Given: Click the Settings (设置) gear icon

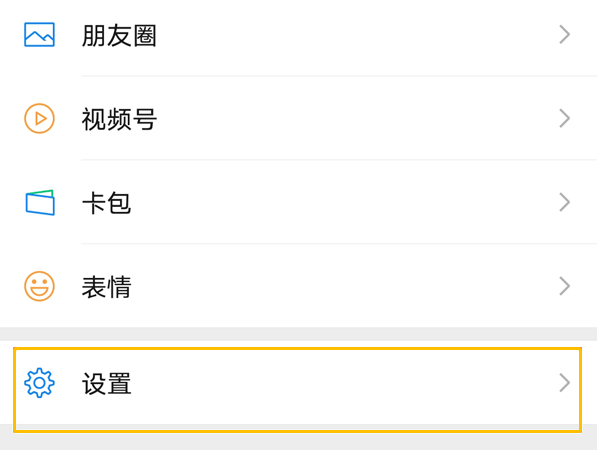Looking at the screenshot, I should (x=39, y=382).
